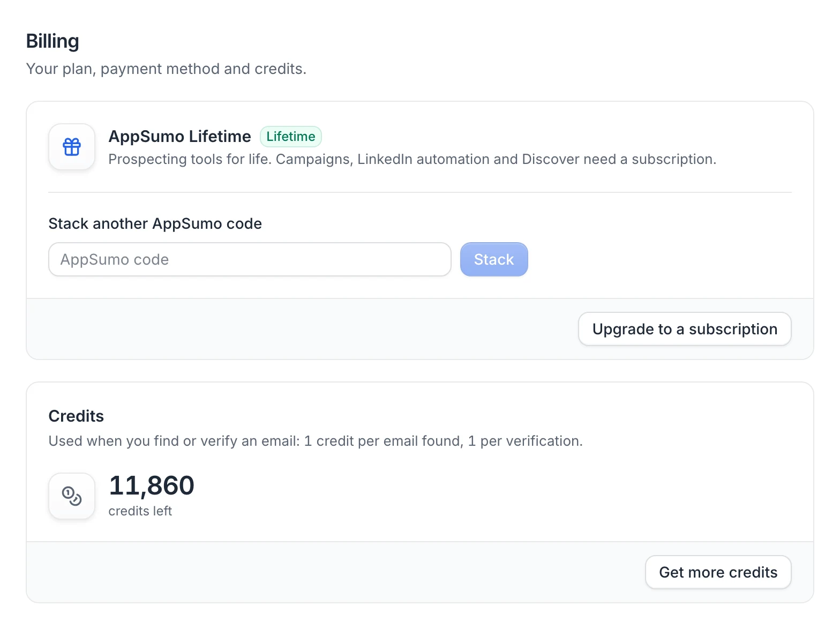Viewport: 840px width, 629px height.
Task: Click the coins icon beside credits left
Action: click(72, 496)
